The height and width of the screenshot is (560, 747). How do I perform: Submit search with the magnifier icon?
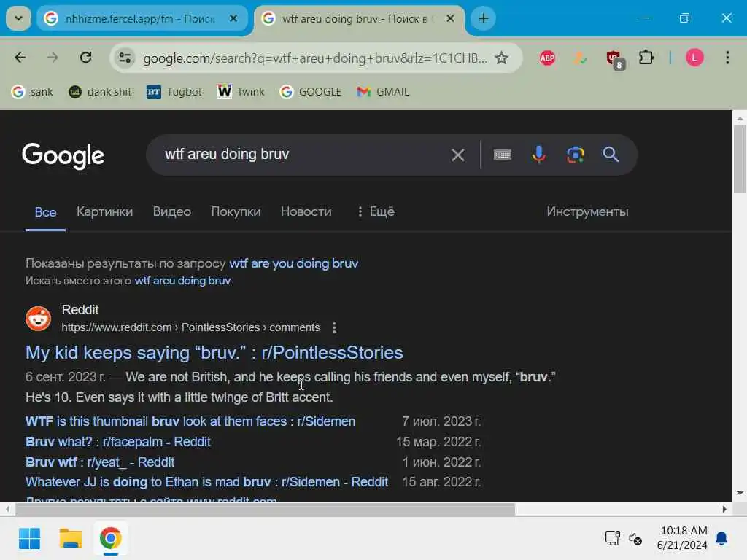(x=611, y=155)
